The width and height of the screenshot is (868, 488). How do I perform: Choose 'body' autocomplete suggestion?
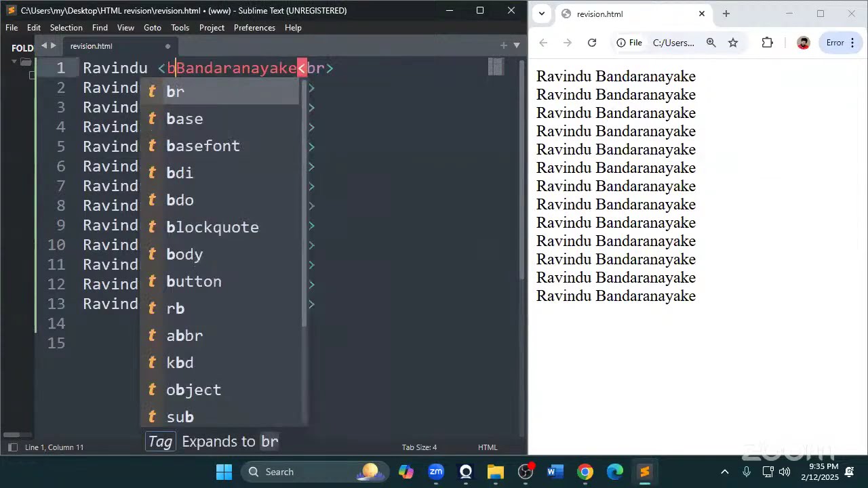coord(220,254)
